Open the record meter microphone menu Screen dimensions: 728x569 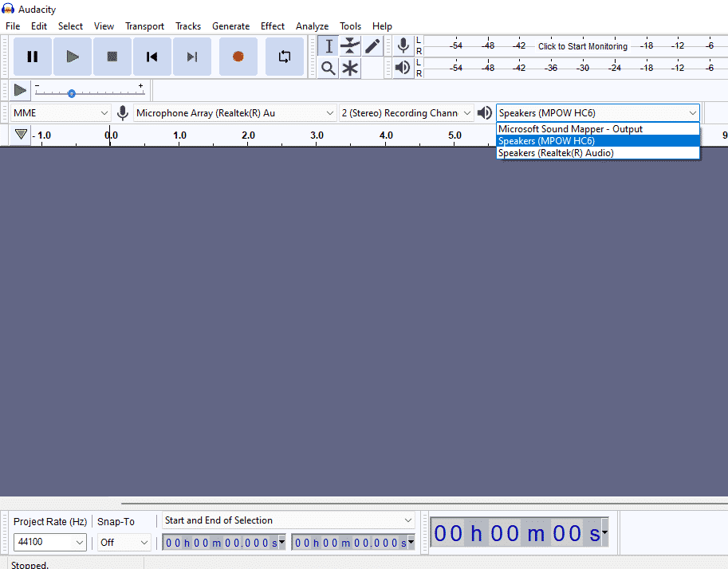pyautogui.click(x=403, y=45)
